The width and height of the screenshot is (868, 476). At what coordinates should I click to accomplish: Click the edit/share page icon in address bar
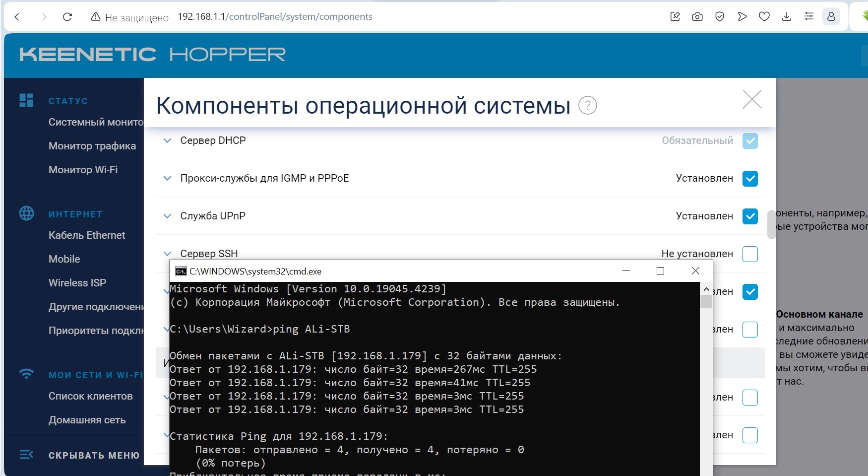point(675,17)
